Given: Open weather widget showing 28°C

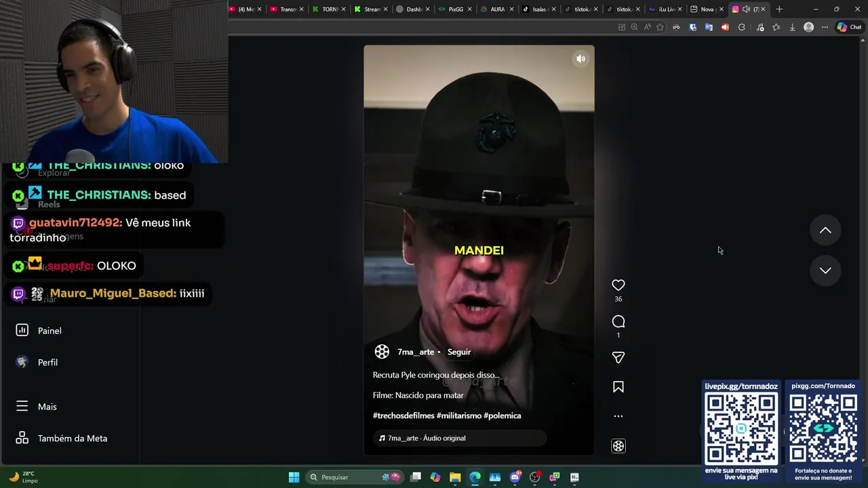Looking at the screenshot, I should point(24,477).
